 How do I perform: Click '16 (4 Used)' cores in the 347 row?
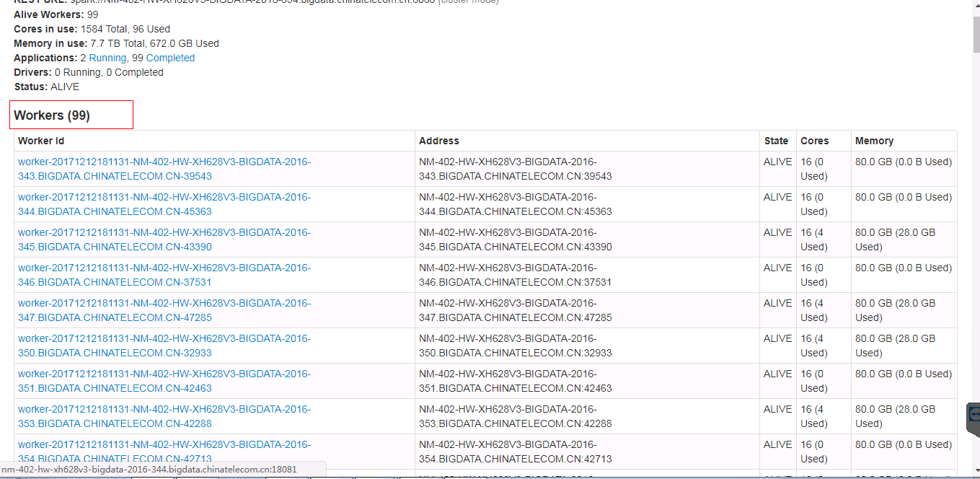[x=814, y=310]
